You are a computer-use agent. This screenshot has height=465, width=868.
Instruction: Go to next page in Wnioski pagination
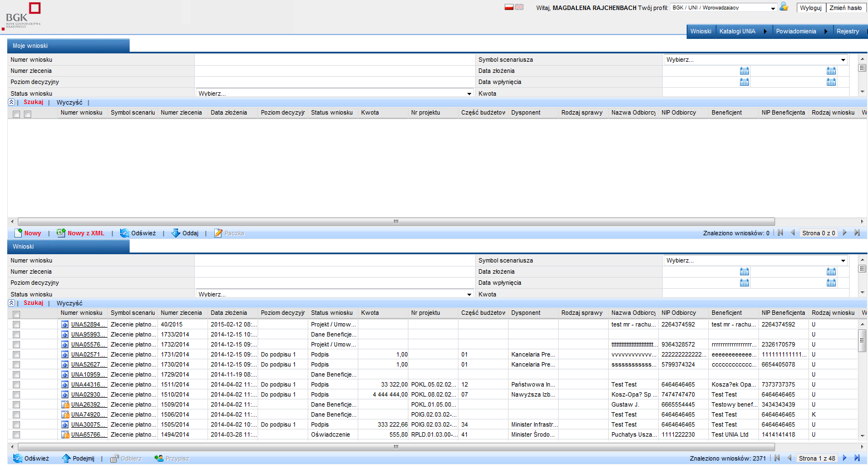click(x=845, y=458)
